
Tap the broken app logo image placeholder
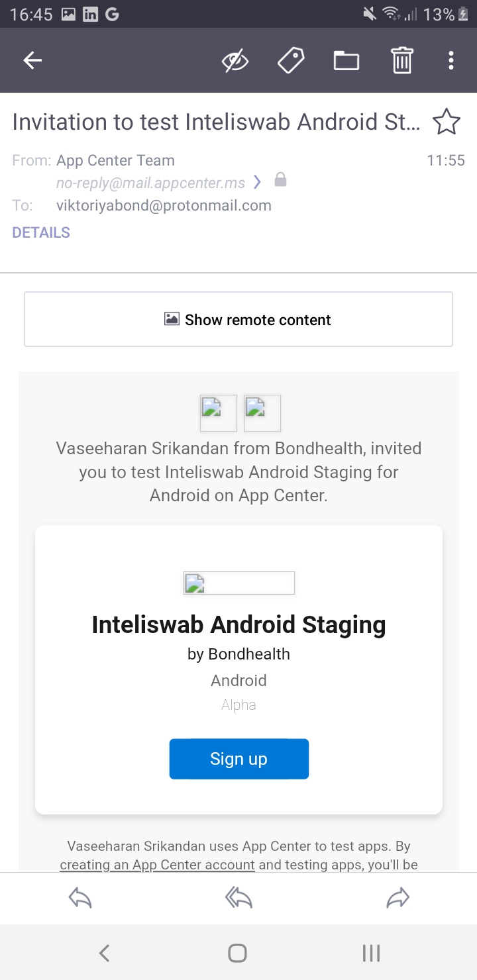pos(238,583)
